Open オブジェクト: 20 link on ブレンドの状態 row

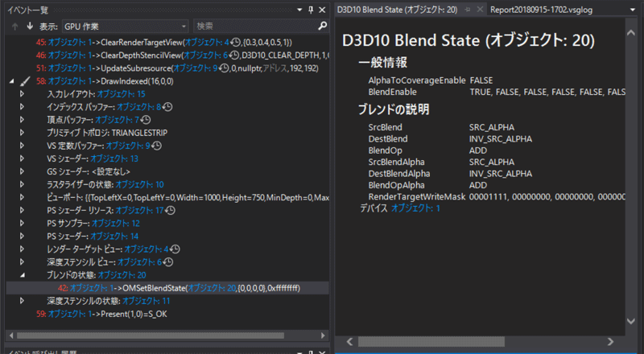click(122, 274)
